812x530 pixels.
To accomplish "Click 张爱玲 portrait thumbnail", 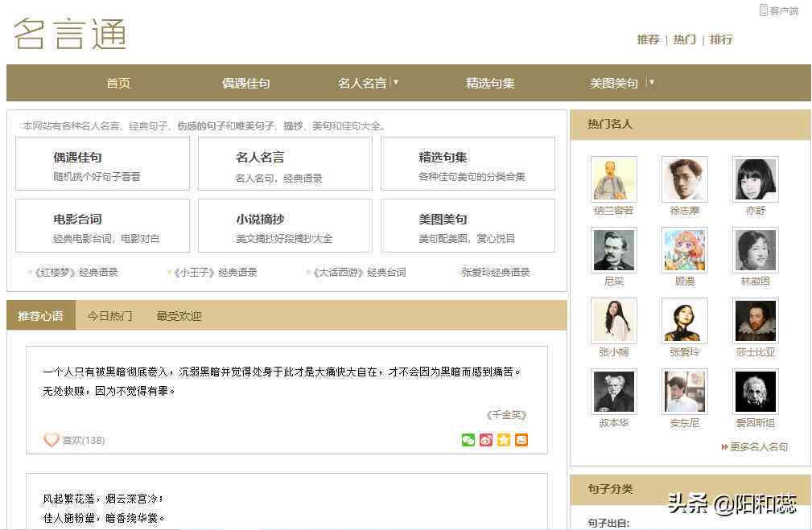I will pos(685,320).
